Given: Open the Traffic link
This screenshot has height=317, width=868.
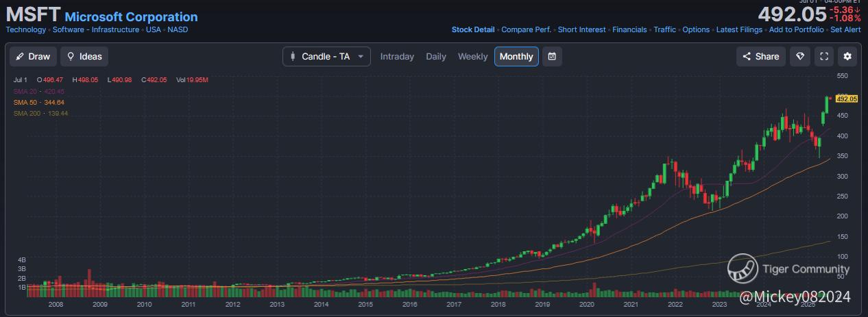Looking at the screenshot, I should coord(664,30).
